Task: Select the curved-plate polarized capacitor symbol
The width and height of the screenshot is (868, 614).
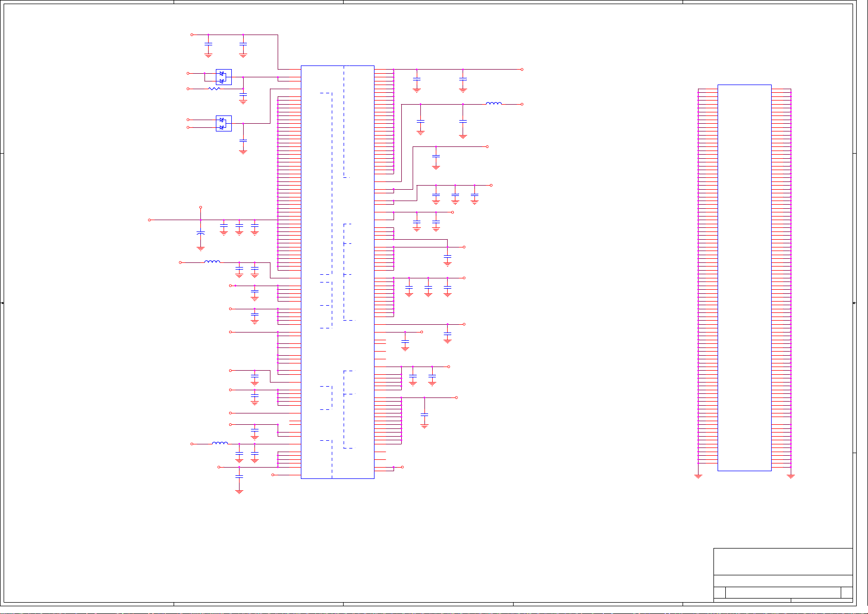Action: click(200, 234)
